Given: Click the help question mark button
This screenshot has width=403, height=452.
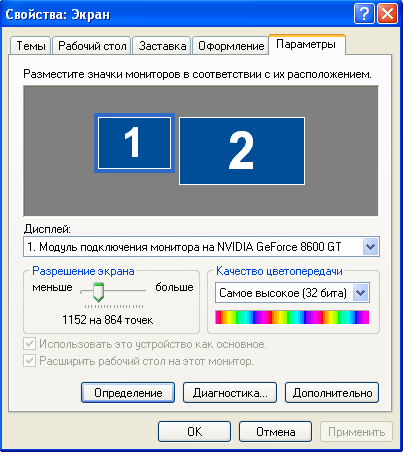Looking at the screenshot, I should [364, 14].
